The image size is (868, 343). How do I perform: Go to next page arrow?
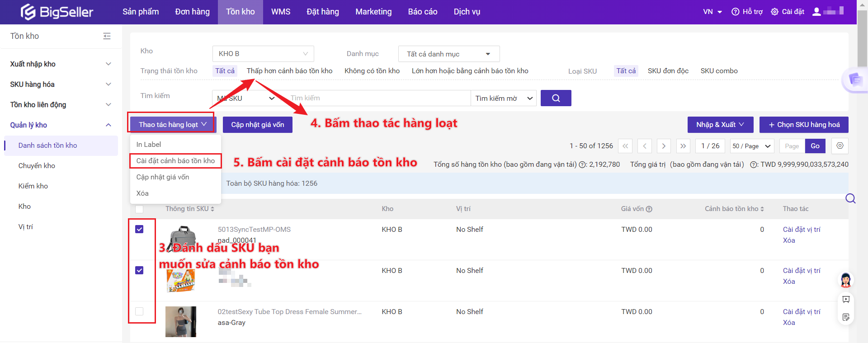coord(663,146)
